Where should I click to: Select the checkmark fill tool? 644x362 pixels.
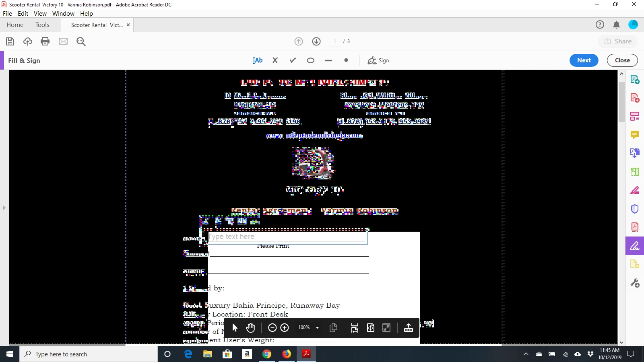(293, 60)
